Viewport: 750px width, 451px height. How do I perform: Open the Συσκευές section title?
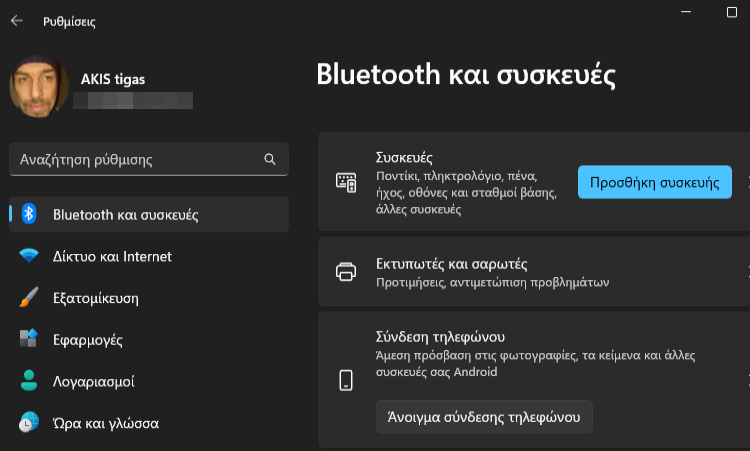click(x=404, y=157)
